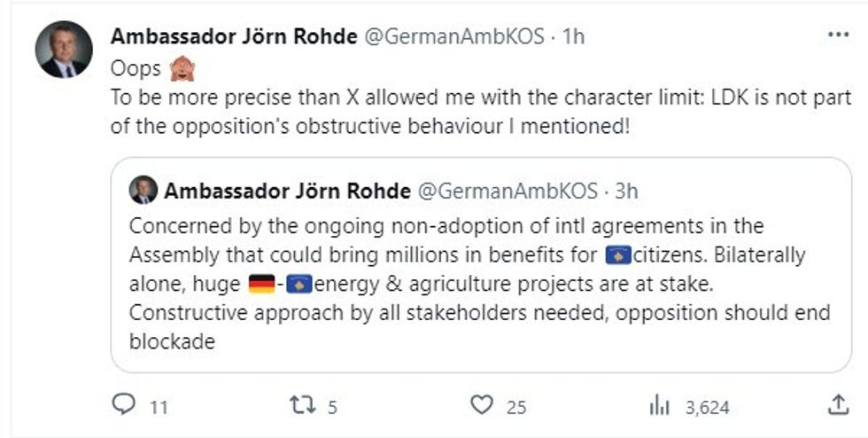
Task: Click the reply speech bubble icon
Action: (124, 404)
